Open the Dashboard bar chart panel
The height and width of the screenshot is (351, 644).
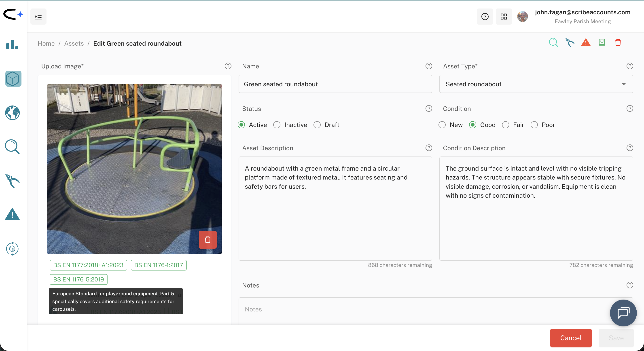pyautogui.click(x=12, y=44)
